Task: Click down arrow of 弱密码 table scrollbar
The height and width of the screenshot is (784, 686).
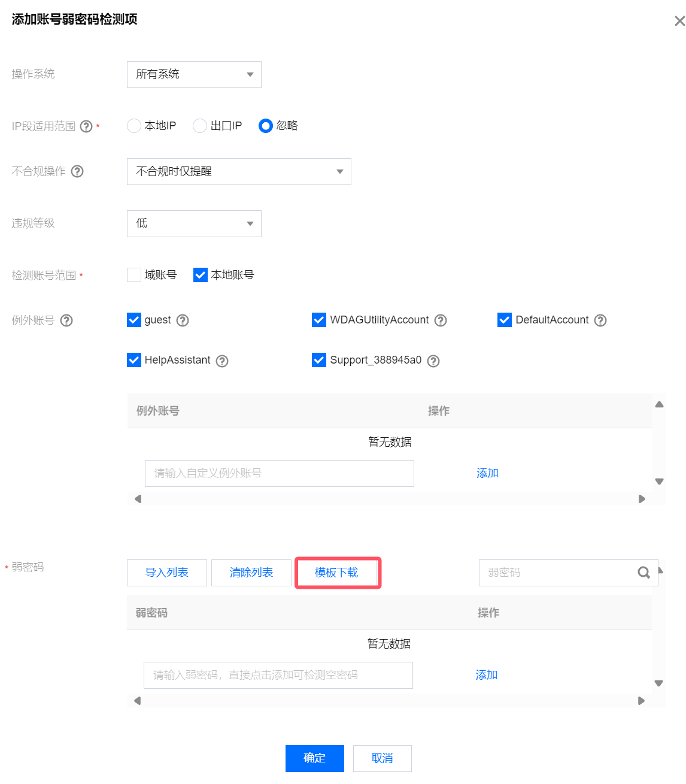Action: pyautogui.click(x=658, y=683)
